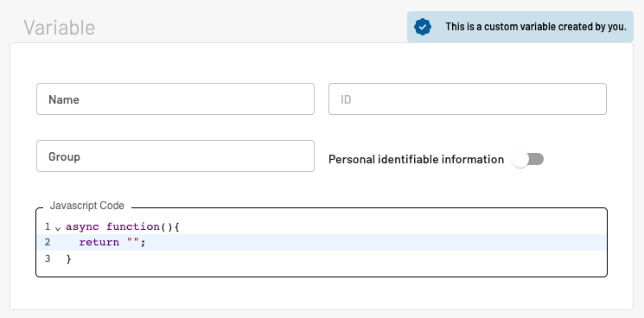
Task: Click line number 2 in gutter
Action: point(48,242)
